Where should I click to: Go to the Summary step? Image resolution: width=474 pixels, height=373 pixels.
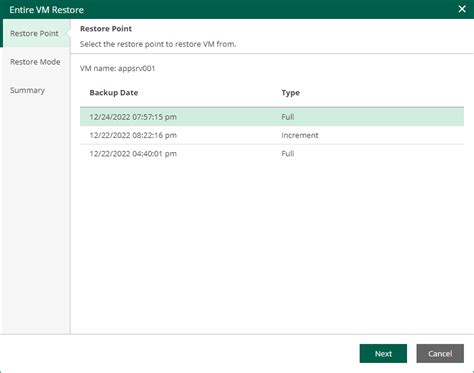pos(27,90)
